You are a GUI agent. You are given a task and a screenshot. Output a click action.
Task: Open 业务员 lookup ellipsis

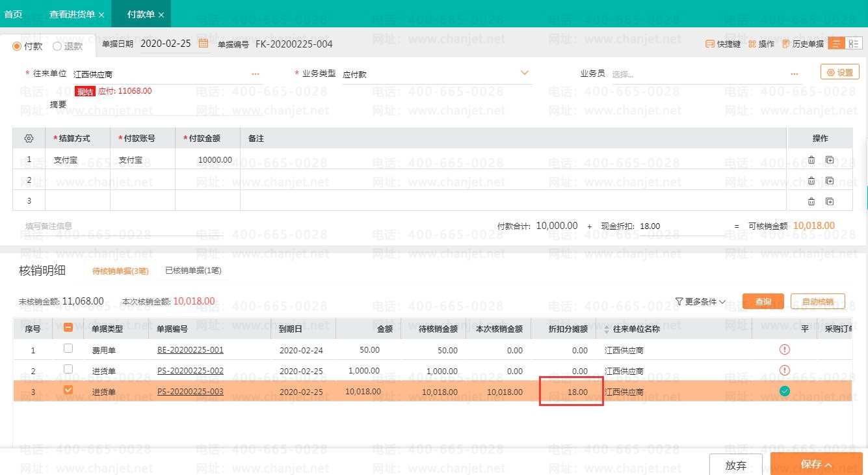[795, 74]
